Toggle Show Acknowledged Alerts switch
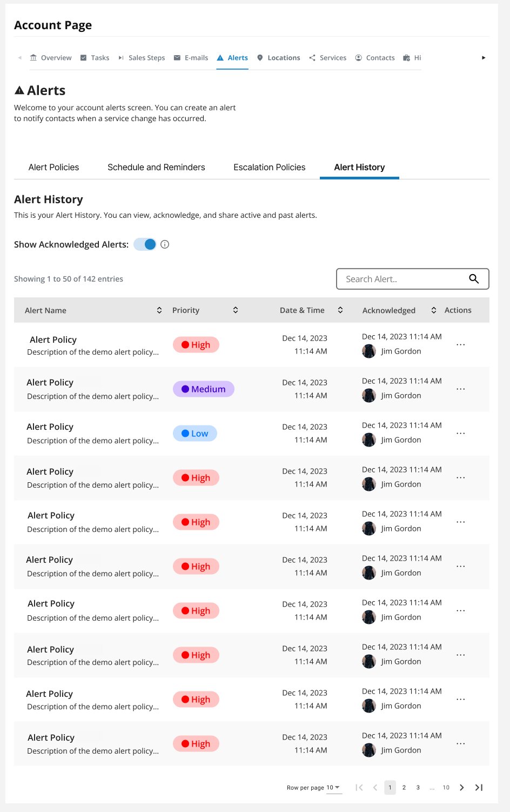510x812 pixels. tap(145, 244)
